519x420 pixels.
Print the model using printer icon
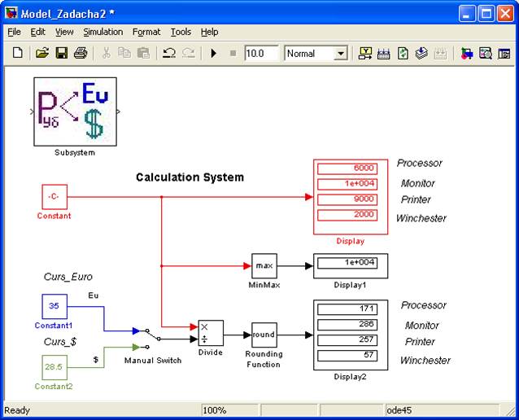tap(81, 53)
